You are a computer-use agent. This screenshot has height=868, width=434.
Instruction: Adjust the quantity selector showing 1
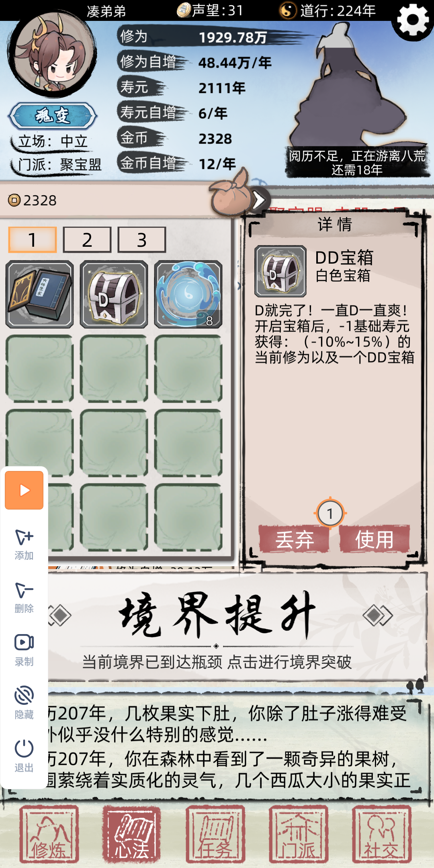pyautogui.click(x=330, y=513)
